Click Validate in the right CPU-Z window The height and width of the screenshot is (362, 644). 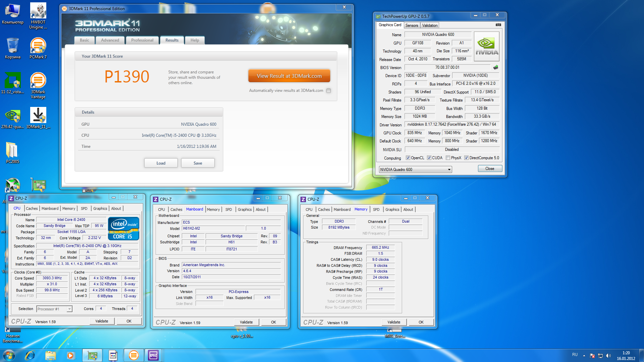pos(394,322)
